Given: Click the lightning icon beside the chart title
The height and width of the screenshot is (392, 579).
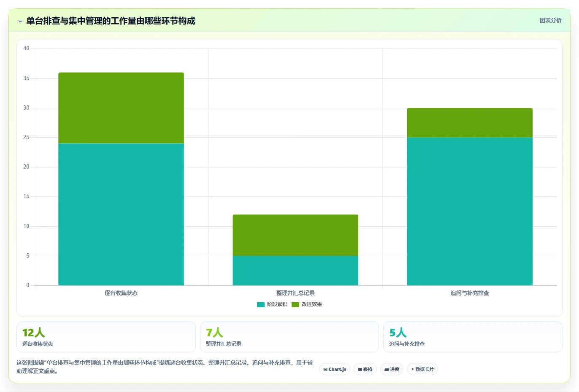Looking at the screenshot, I should tap(20, 21).
